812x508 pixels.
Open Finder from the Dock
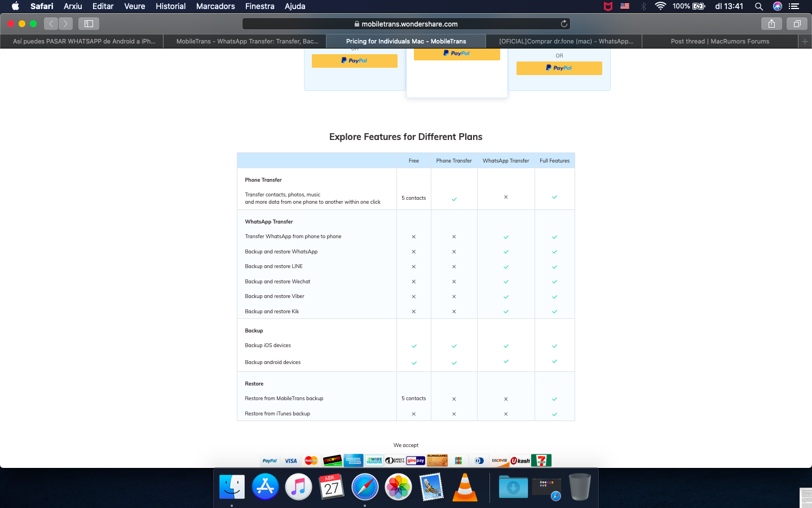point(232,487)
